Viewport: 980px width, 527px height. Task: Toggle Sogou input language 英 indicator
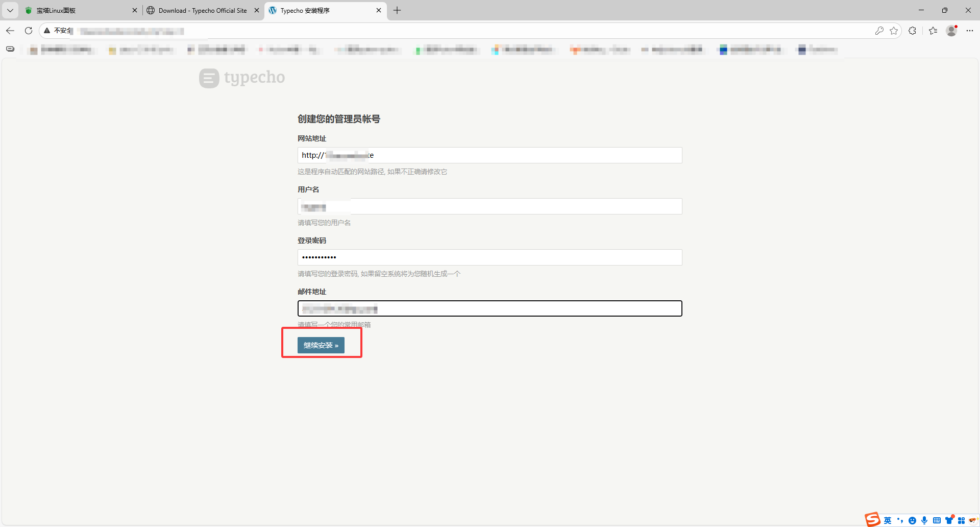tap(888, 520)
